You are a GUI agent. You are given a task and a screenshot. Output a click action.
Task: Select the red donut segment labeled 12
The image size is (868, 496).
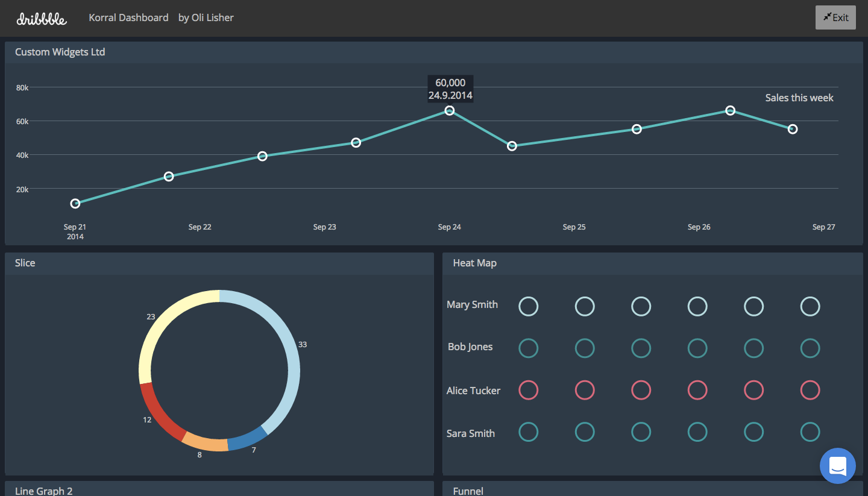coord(159,413)
